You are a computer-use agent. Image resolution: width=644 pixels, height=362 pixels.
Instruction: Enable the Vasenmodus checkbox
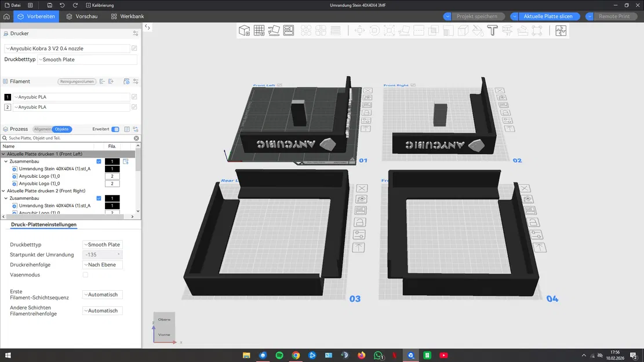click(x=85, y=275)
